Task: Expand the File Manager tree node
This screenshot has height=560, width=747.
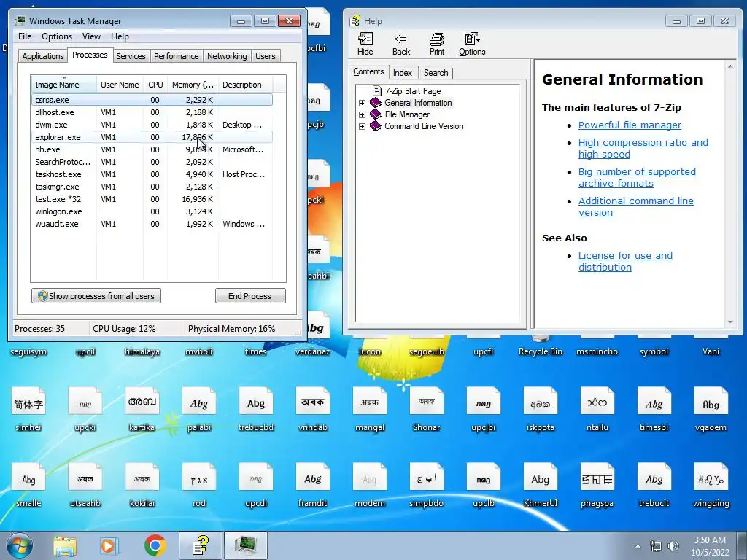Action: (362, 114)
